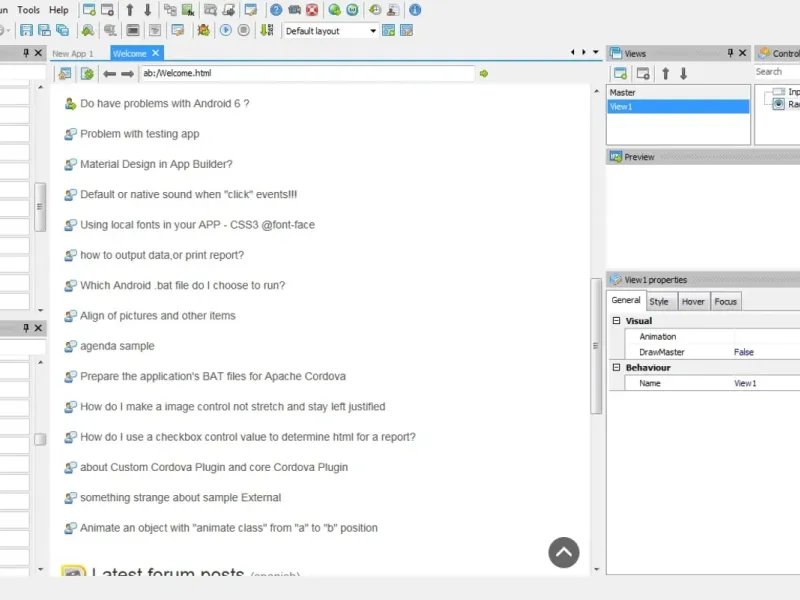This screenshot has width=800, height=600.
Task: Switch to the Focus properties tab
Action: (x=726, y=302)
